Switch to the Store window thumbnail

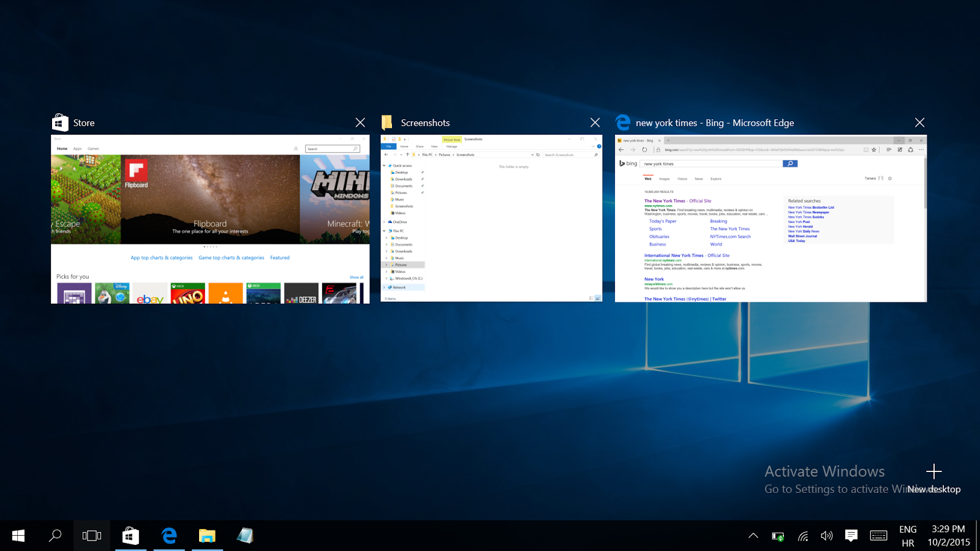pyautogui.click(x=210, y=219)
